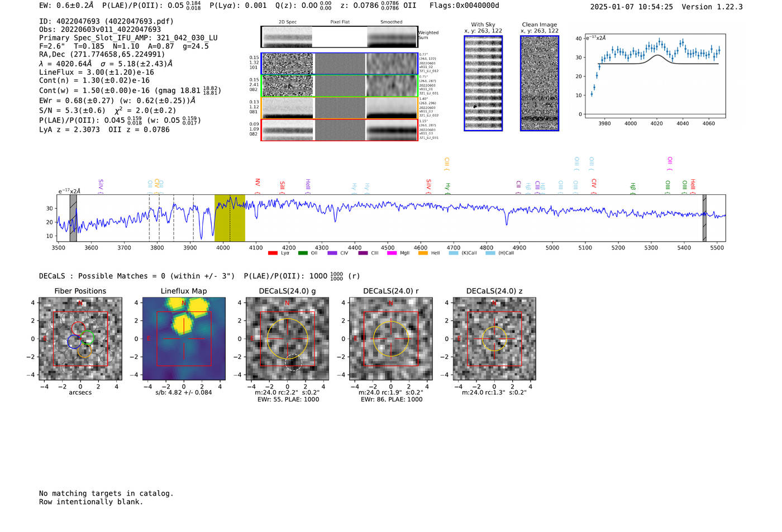Select the orange-bordered 2D spectrum row

pyautogui.click(x=339, y=108)
